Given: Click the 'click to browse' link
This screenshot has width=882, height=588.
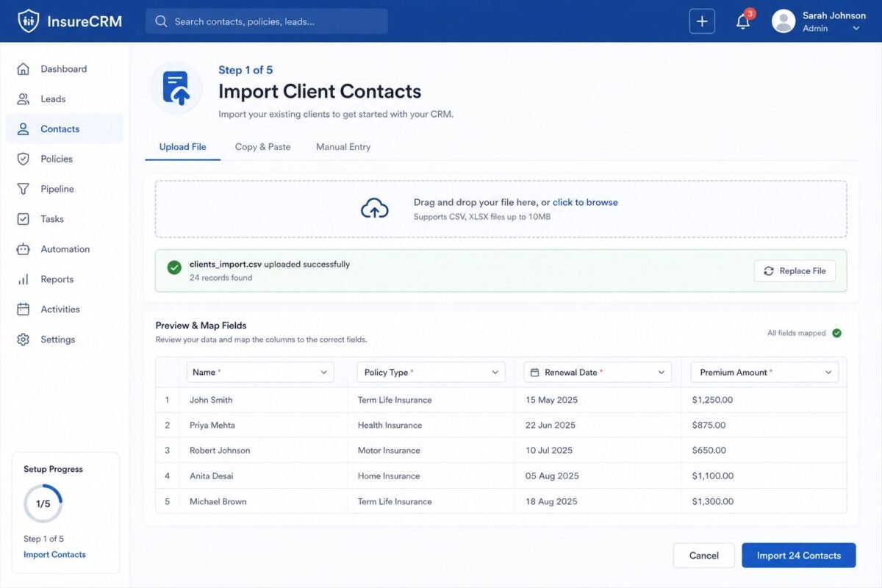Looking at the screenshot, I should [585, 202].
